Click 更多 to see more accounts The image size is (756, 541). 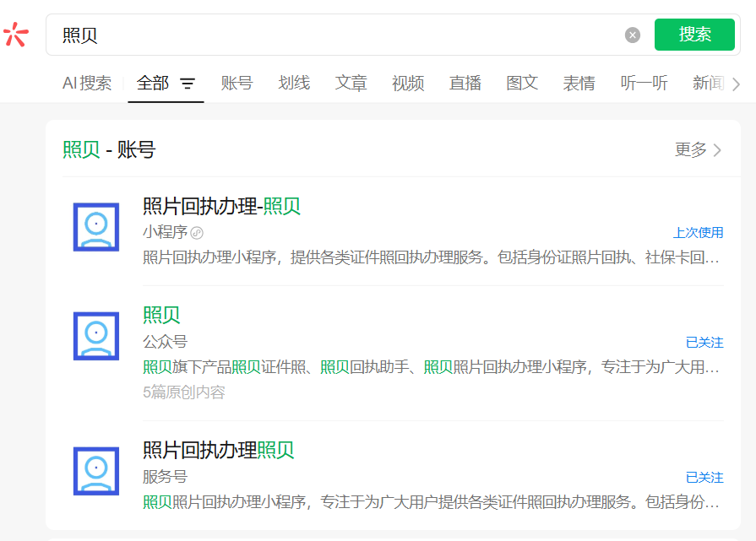pos(690,150)
